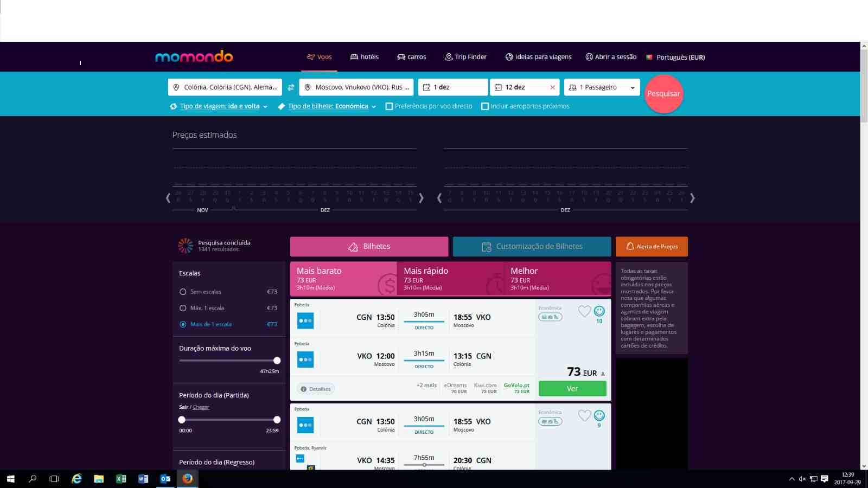Save first flight with heart icon
Viewport: 868px width, 488px height.
tap(584, 311)
